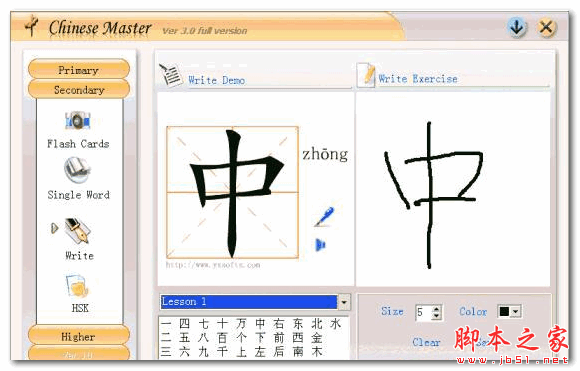Click the Write Demo notepad icon
Image resolution: width=580 pixels, height=371 pixels.
coord(171,75)
